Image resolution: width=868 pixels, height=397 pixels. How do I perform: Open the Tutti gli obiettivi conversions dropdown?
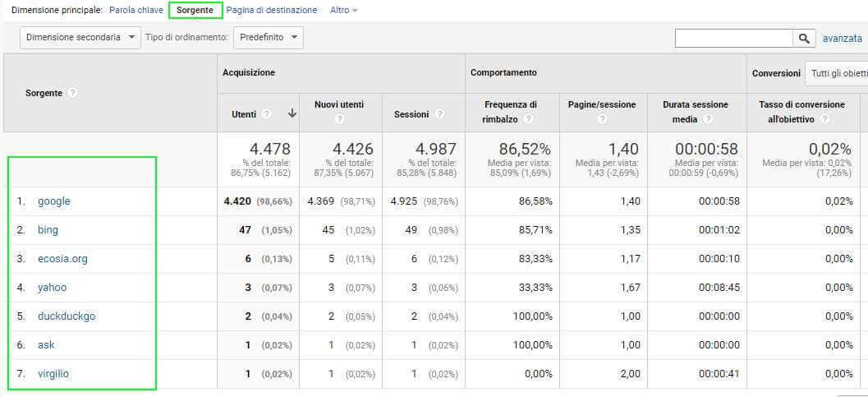pyautogui.click(x=838, y=73)
